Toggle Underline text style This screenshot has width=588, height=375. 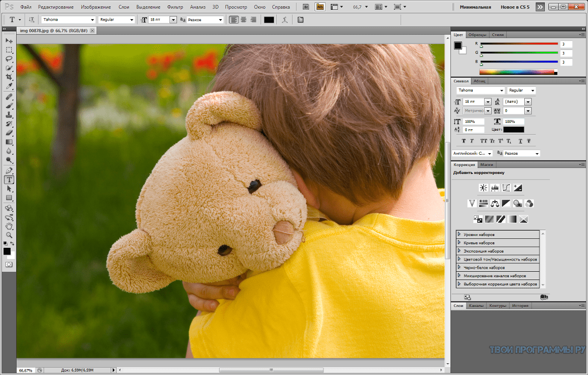tap(520, 141)
